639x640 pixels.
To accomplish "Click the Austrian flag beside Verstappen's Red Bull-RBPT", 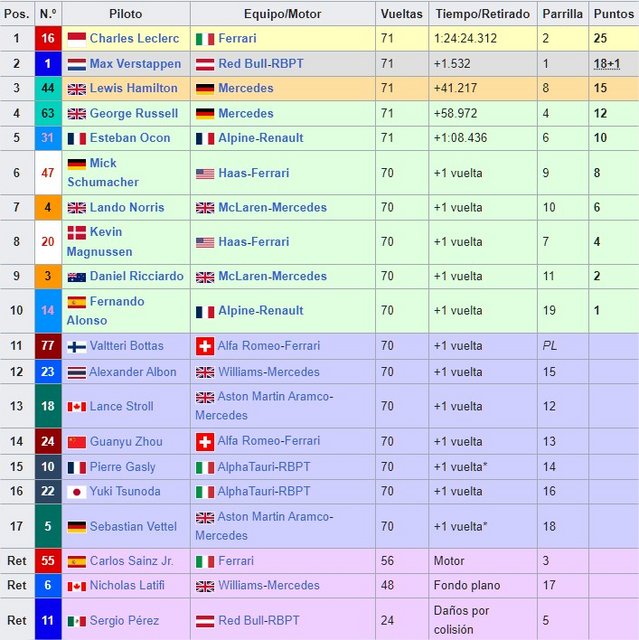I will pyautogui.click(x=205, y=64).
